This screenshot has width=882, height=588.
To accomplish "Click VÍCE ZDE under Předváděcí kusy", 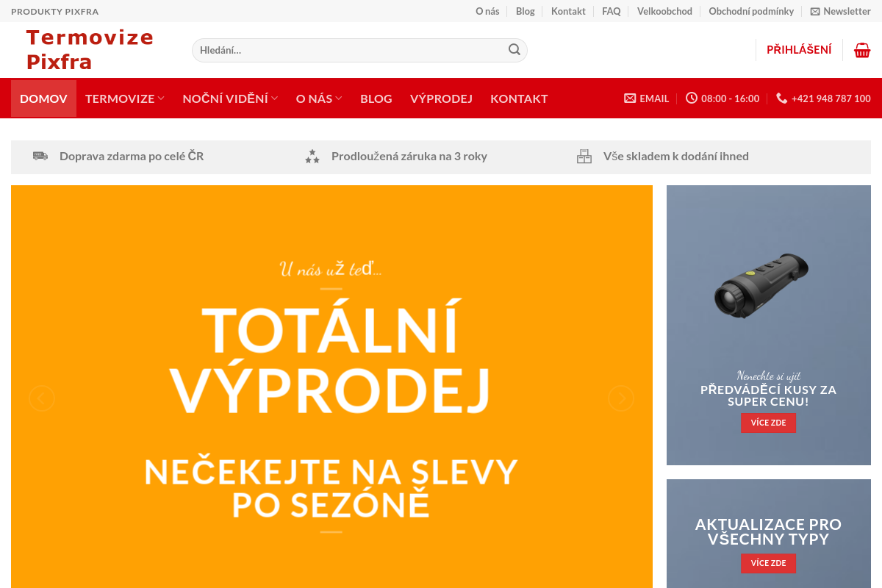I will click(x=768, y=423).
